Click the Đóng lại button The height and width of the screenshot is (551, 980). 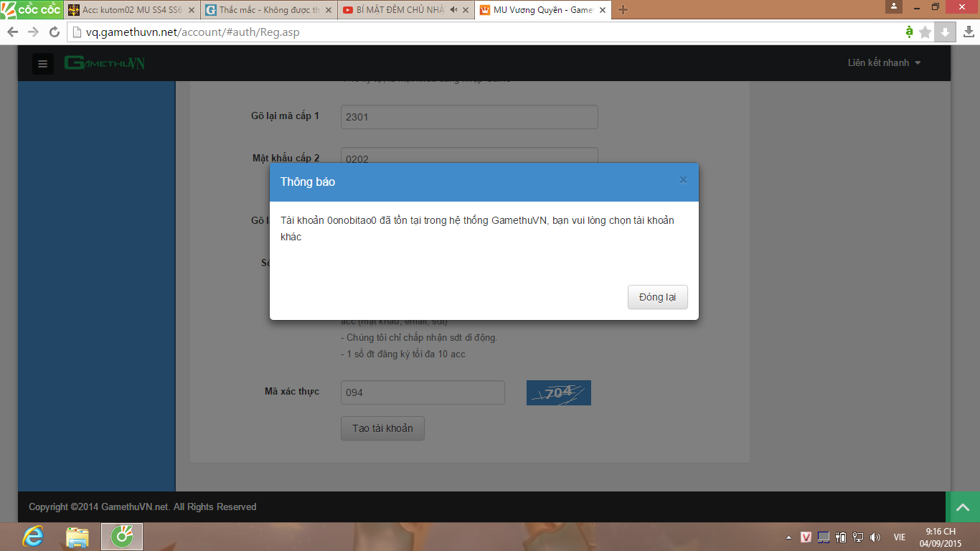click(657, 297)
